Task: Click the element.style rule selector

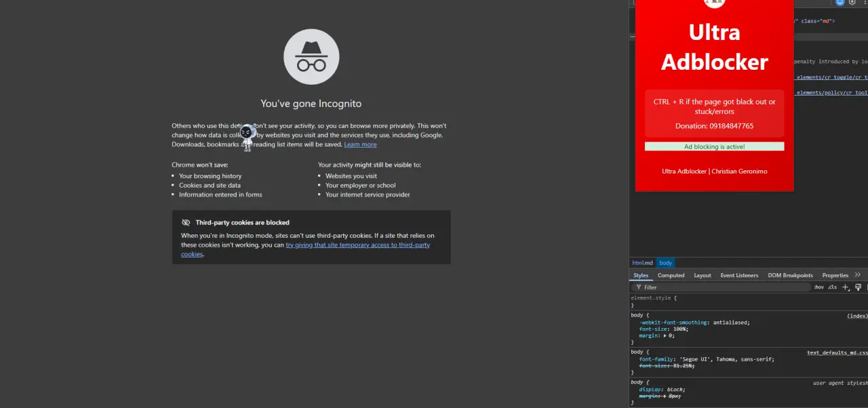Action: (x=652, y=298)
